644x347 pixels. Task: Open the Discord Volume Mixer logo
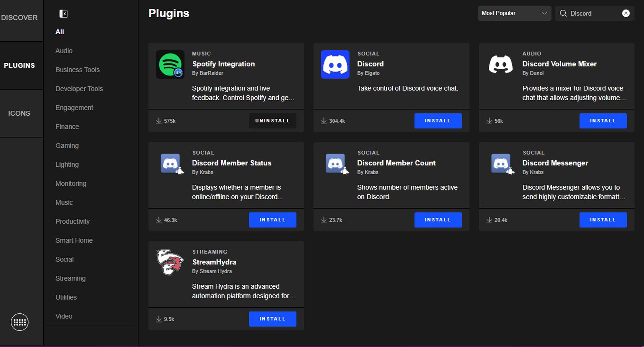tap(500, 64)
